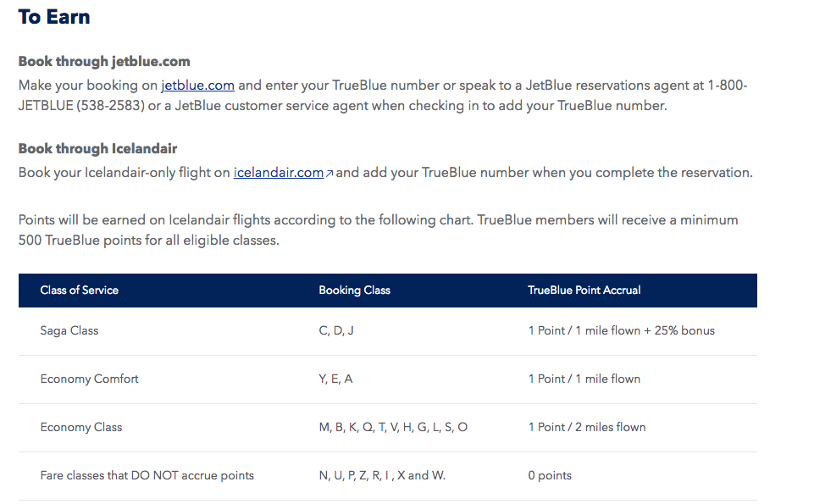Click the "1 Point / 2 miles flown" cell
Screen dimensions: 814x504
click(x=586, y=427)
